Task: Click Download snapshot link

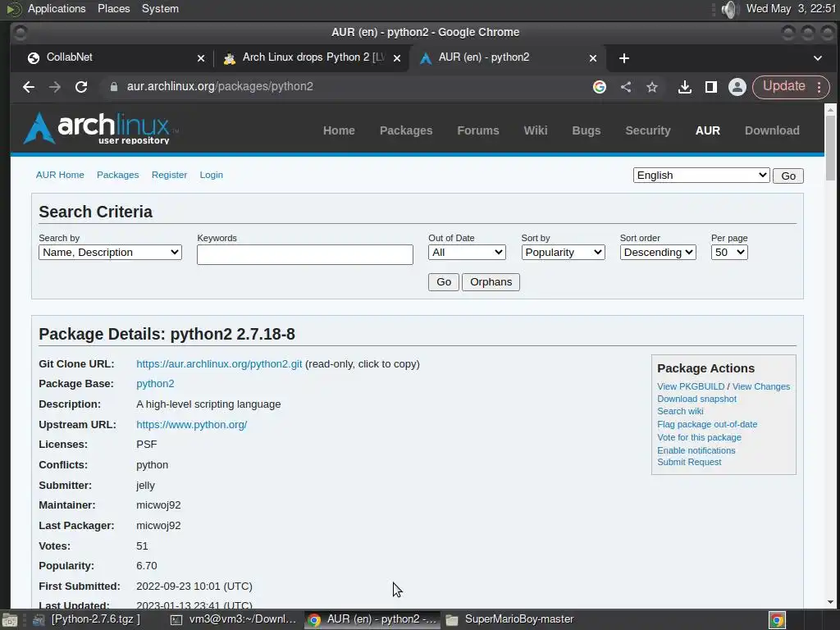Action: pyautogui.click(x=696, y=399)
